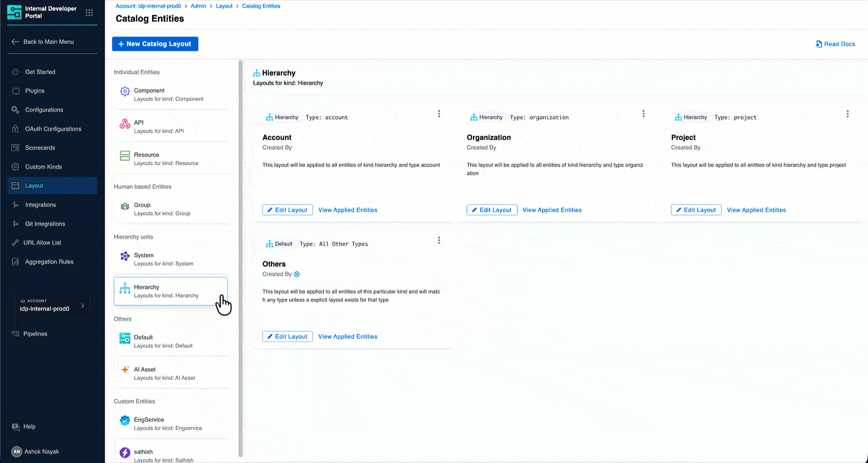Open Aggregation Rules page
The height and width of the screenshot is (463, 868).
click(x=52, y=262)
